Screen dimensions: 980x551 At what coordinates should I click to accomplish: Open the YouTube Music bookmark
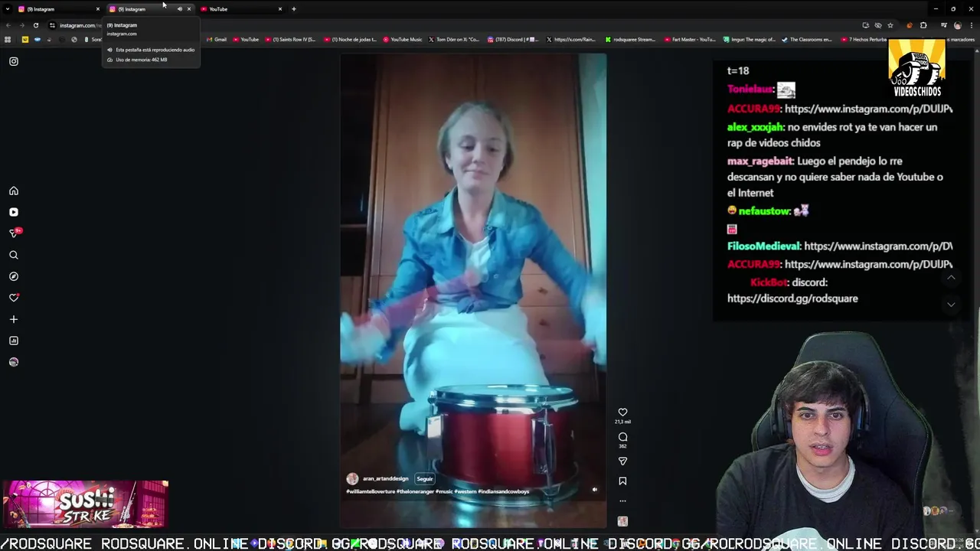403,39
